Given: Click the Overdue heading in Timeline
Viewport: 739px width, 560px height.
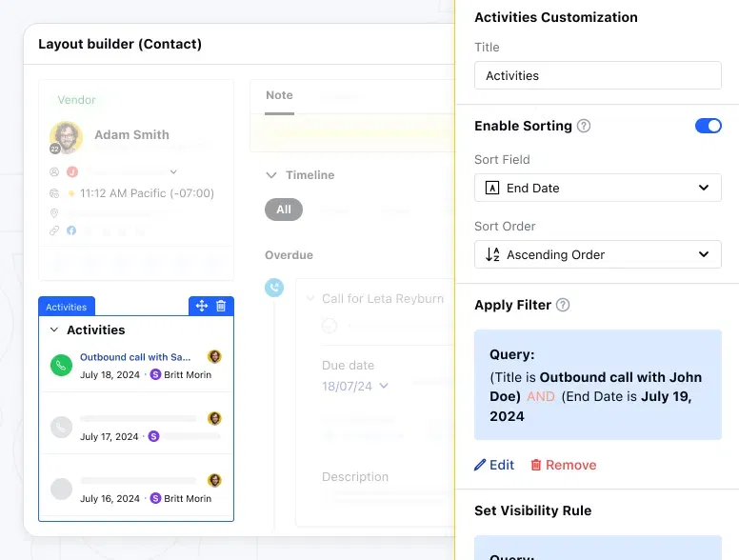Looking at the screenshot, I should 289,255.
